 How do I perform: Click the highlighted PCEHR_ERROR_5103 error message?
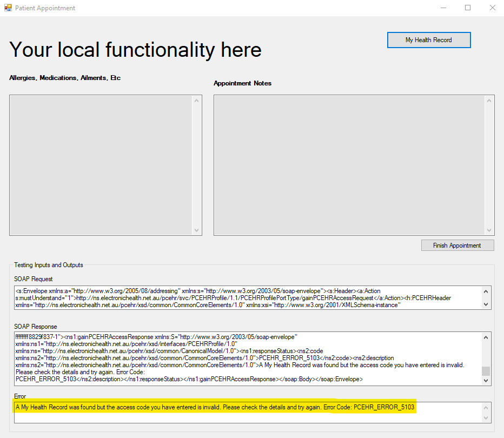point(215,407)
